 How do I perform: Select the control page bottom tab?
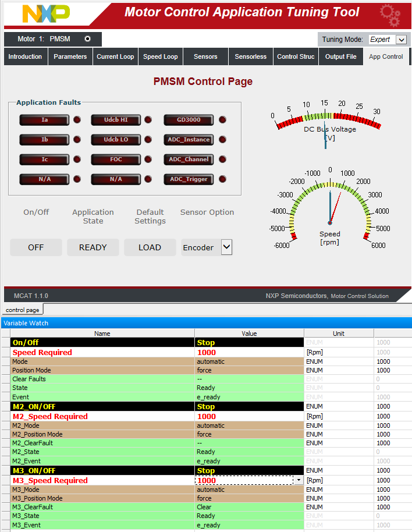(x=23, y=310)
